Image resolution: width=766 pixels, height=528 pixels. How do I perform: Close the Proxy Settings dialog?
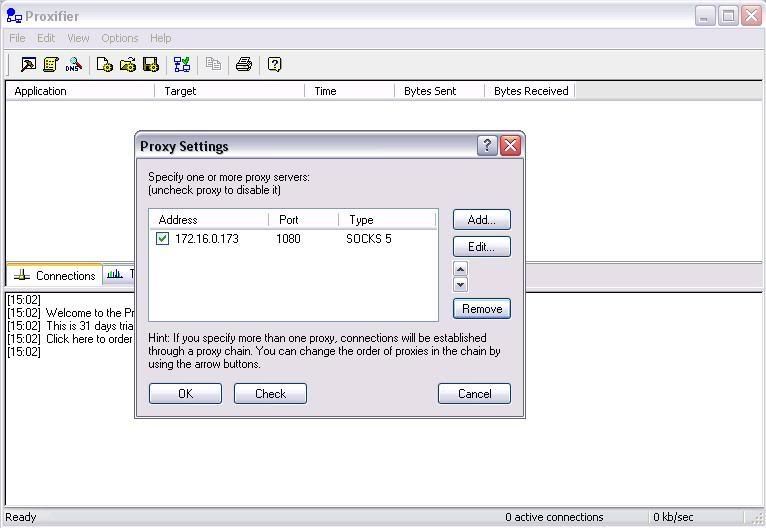tap(510, 146)
